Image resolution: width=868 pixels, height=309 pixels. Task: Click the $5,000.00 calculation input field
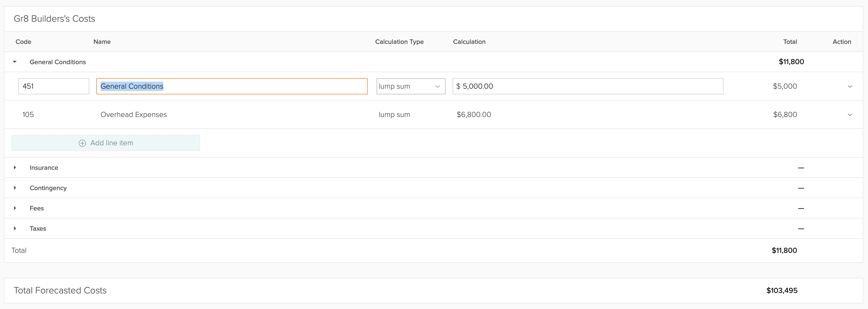[x=588, y=86]
